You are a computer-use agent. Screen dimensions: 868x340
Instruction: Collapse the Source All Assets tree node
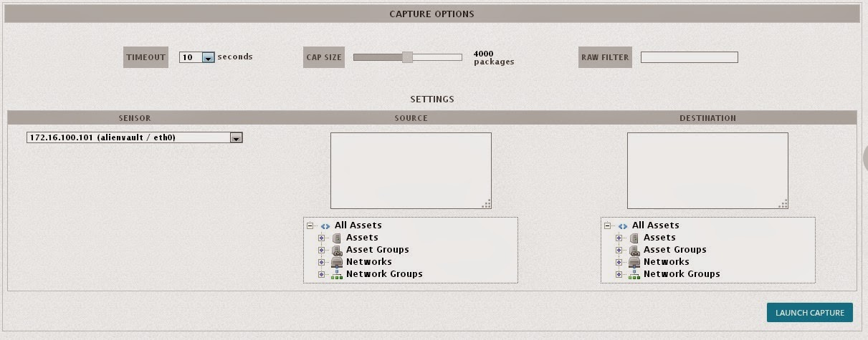click(310, 225)
